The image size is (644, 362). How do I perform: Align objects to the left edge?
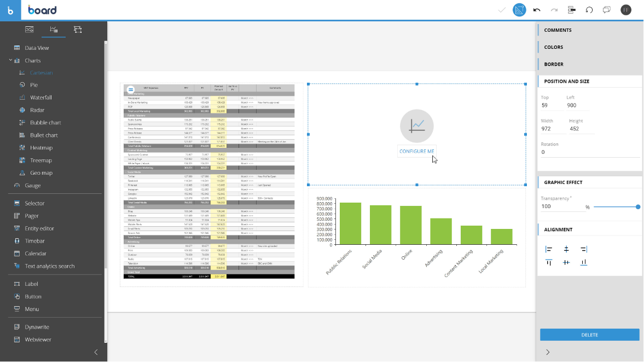(x=549, y=249)
